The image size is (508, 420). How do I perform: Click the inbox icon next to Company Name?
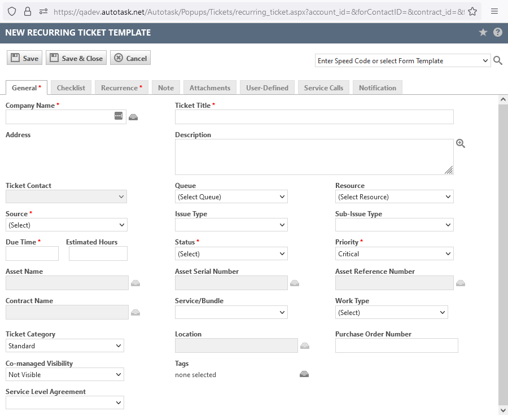tap(133, 117)
